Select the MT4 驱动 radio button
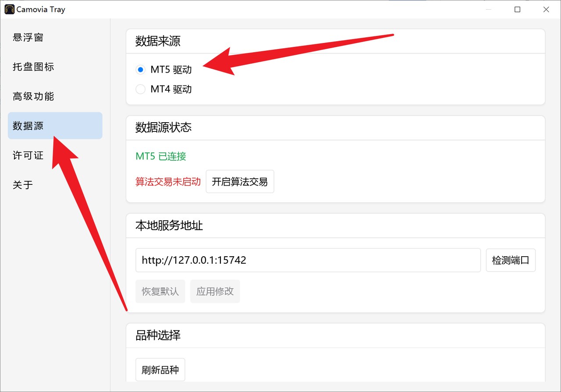The image size is (561, 392). coord(140,89)
